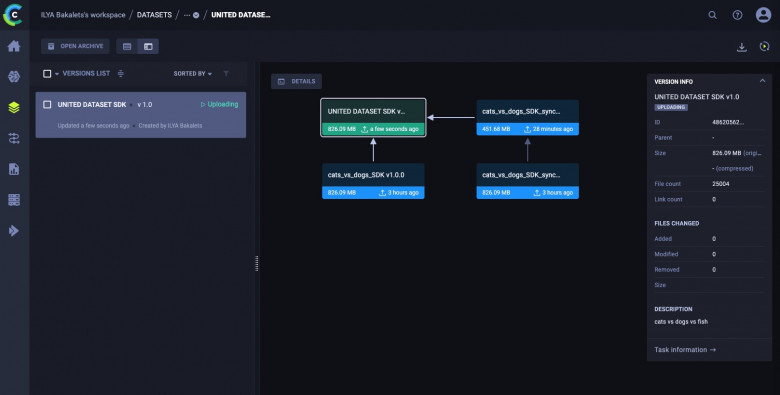
Task: Click the File count value 25004
Action: click(x=721, y=184)
